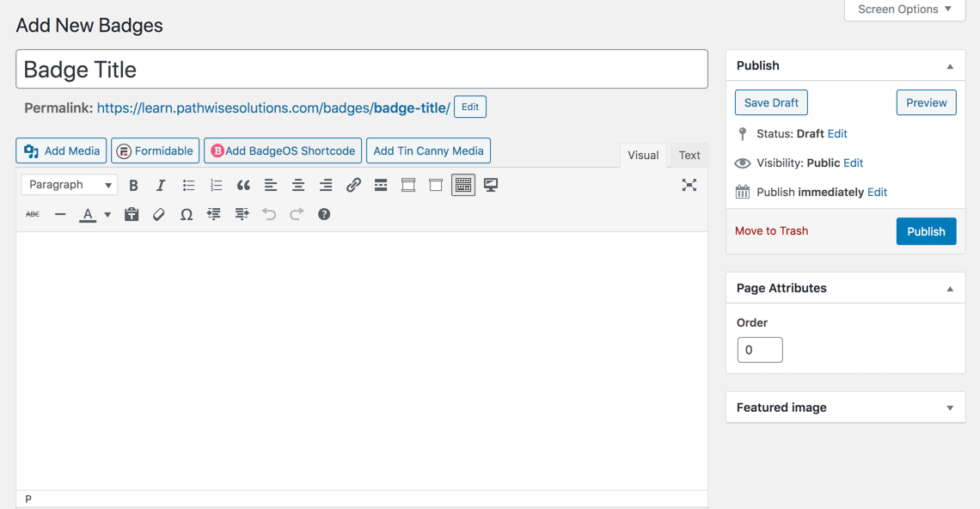Expand the Featured image panel
Screen dimensions: 980x509
[x=950, y=408]
